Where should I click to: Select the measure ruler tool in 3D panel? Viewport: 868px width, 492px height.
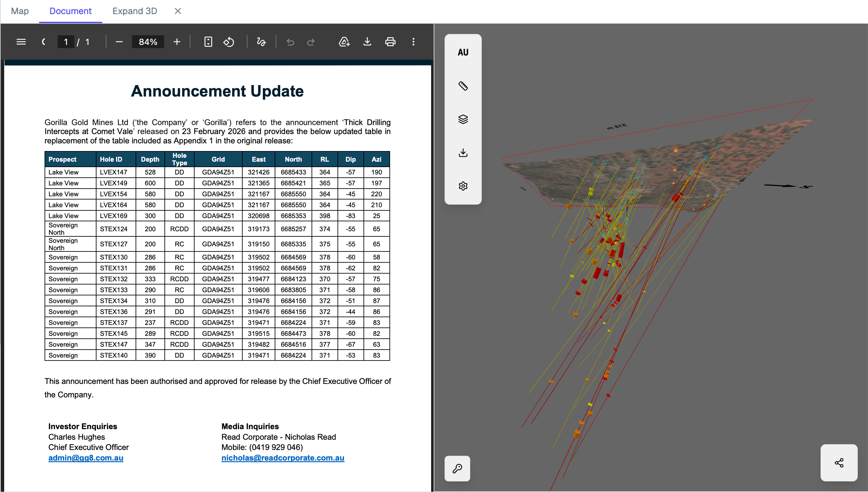click(463, 86)
